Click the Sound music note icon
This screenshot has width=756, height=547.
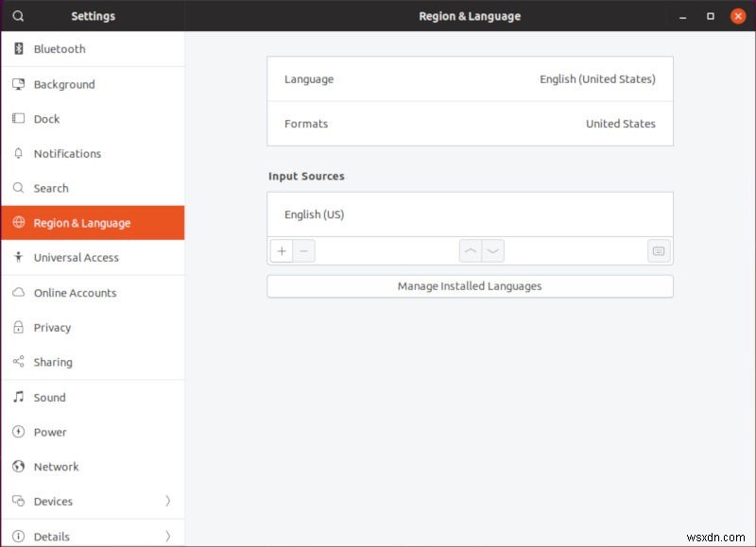(18, 398)
